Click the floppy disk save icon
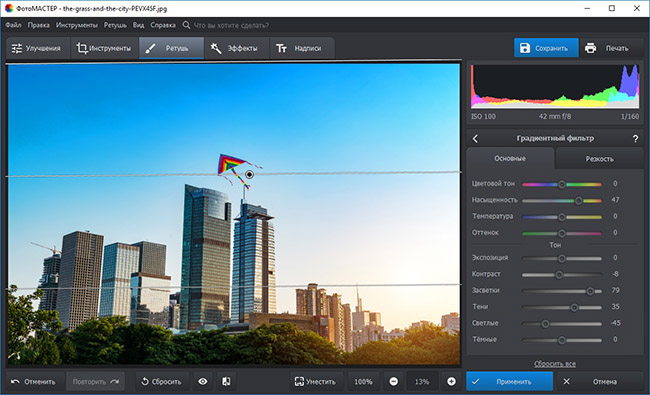 [525, 48]
